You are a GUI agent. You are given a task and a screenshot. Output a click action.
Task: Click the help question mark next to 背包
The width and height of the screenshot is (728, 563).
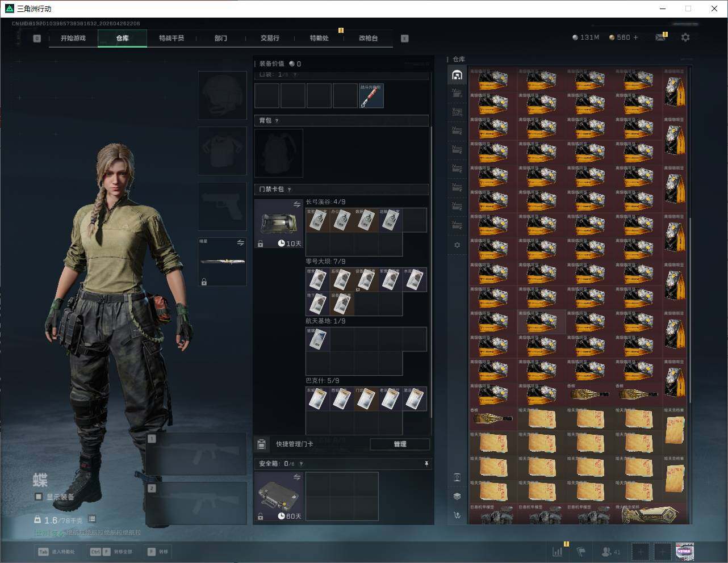tap(277, 121)
